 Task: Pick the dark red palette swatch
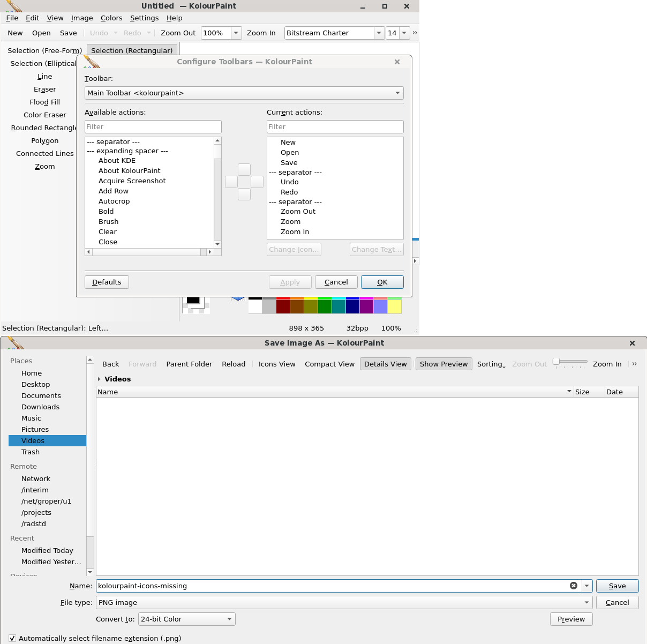pyautogui.click(x=283, y=306)
